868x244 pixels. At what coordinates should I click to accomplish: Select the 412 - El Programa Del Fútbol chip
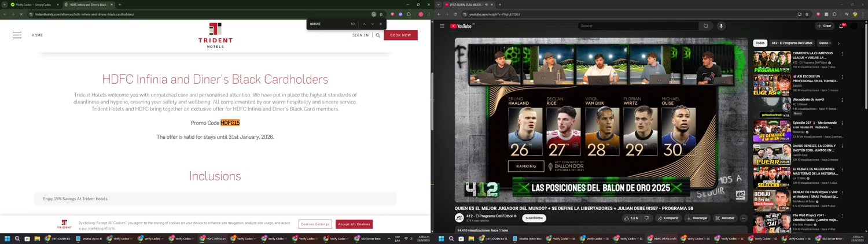click(x=792, y=43)
